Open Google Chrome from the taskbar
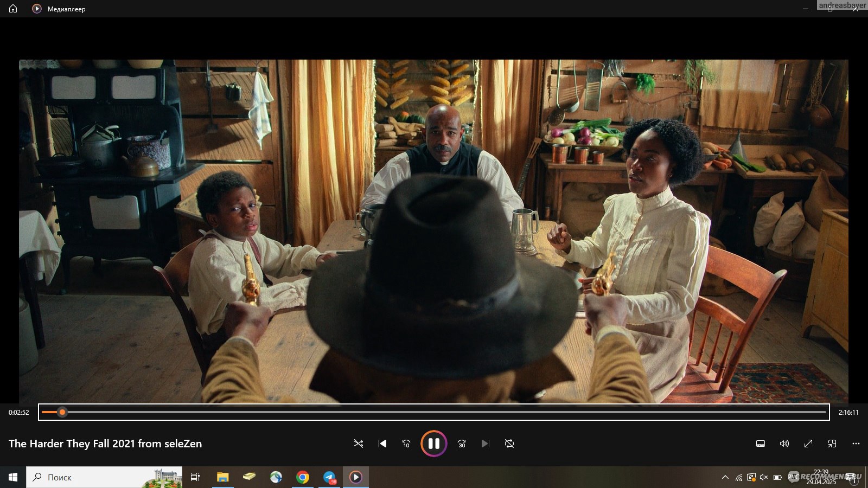Screen dimensions: 868x488 tap(303, 477)
